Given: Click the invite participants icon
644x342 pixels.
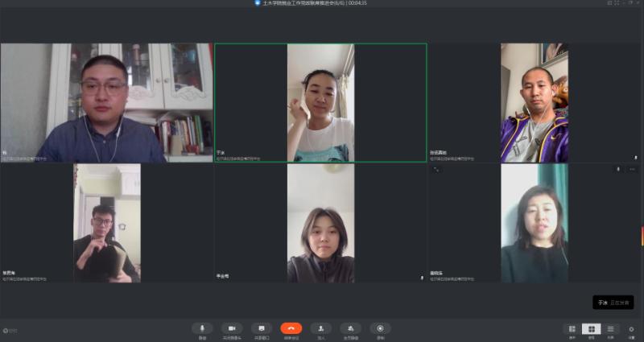Looking at the screenshot, I should [320, 328].
